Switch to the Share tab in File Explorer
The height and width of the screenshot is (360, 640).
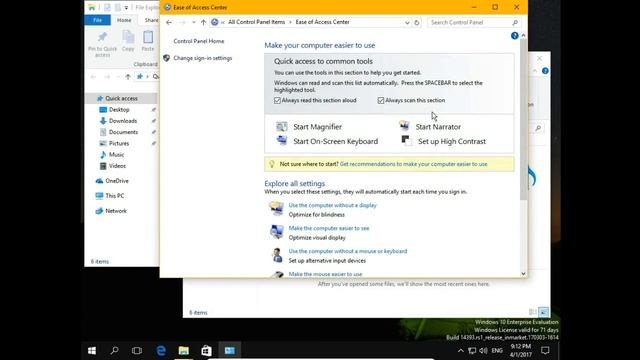click(x=151, y=20)
